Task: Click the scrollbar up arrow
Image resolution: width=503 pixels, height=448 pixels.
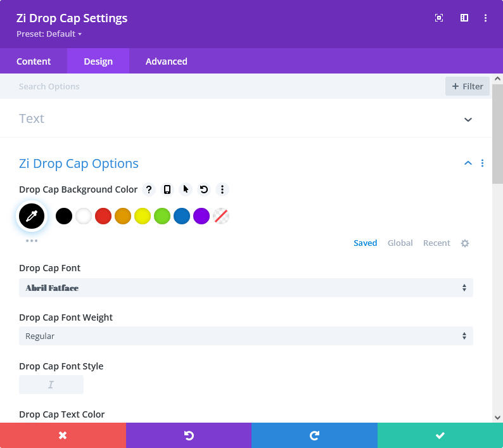Action: pos(497,79)
